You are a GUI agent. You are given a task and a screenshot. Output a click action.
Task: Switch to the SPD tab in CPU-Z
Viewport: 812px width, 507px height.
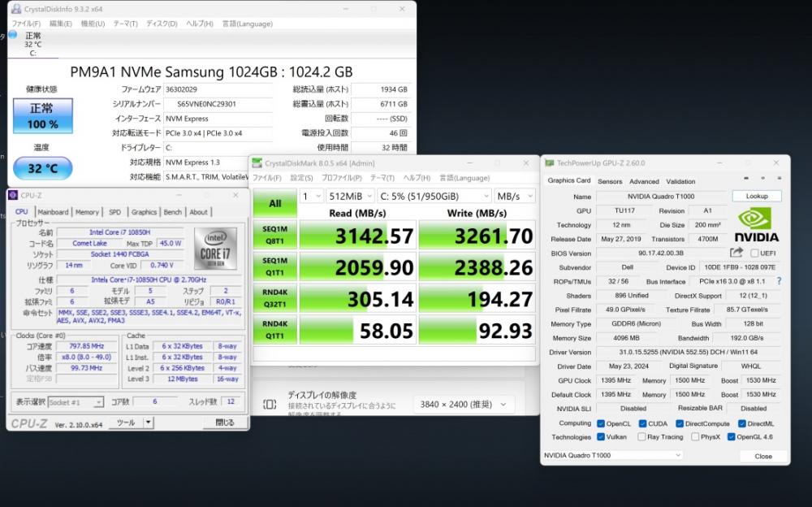click(115, 211)
